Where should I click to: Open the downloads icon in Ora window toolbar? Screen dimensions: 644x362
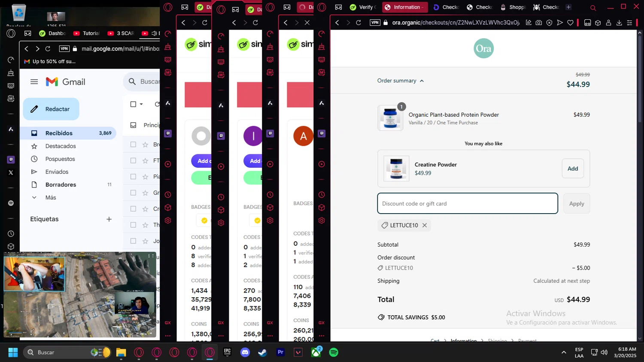coord(619,23)
